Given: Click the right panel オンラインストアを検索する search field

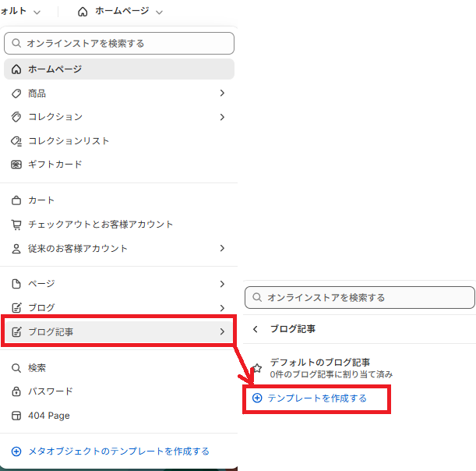Looking at the screenshot, I should tap(360, 297).
